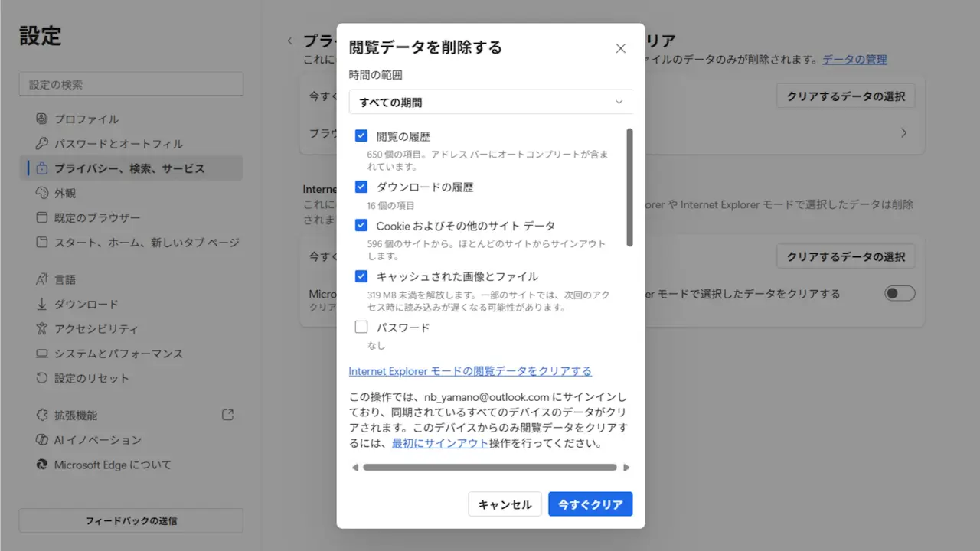Open システムとパフォーマンス settings section
The image size is (980, 551).
tap(118, 354)
